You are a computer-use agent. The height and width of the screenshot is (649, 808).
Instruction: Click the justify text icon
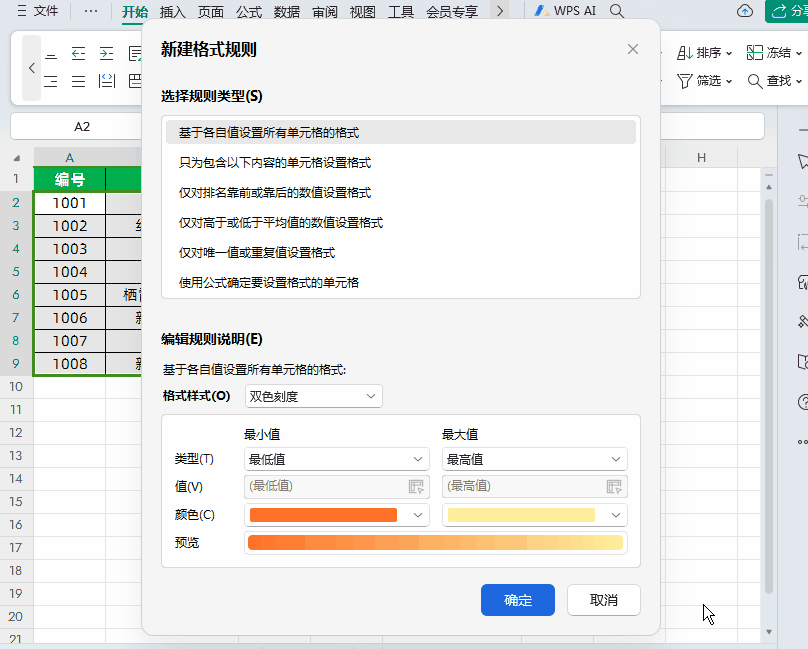point(78,81)
